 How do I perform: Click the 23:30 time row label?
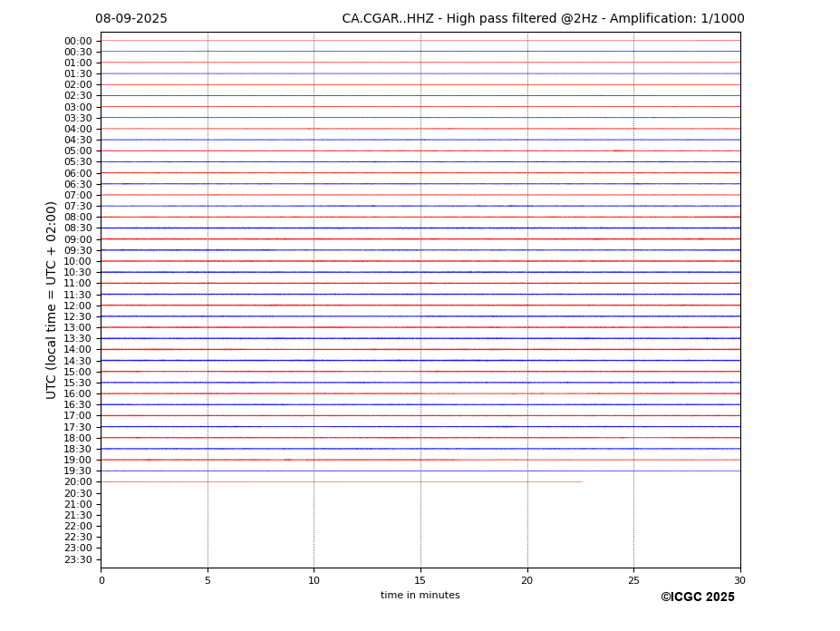[78, 559]
